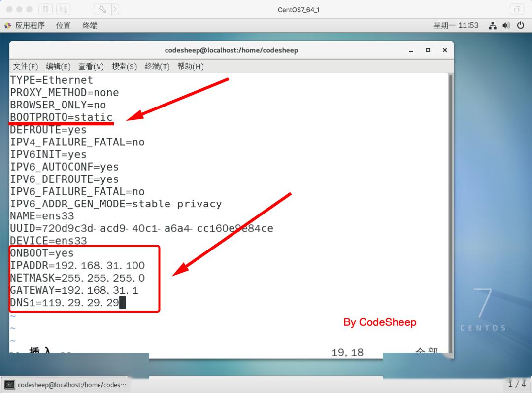Image resolution: width=532 pixels, height=393 pixels.
Task: Maximize the terminal window
Action: tap(428, 50)
